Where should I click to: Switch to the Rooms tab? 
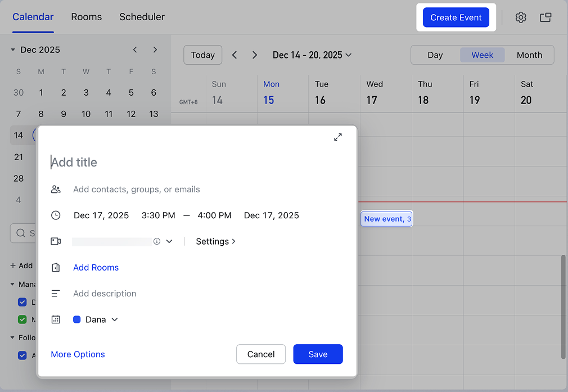tap(87, 17)
